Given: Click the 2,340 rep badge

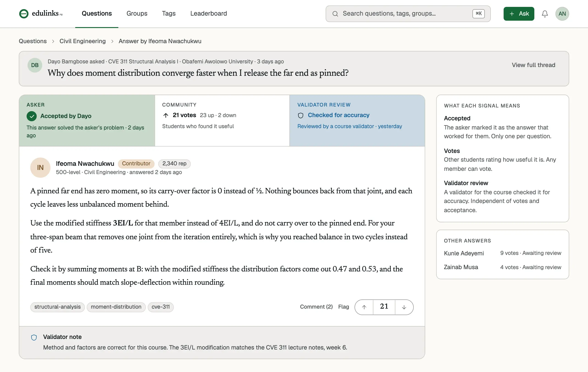Looking at the screenshot, I should pyautogui.click(x=174, y=164).
